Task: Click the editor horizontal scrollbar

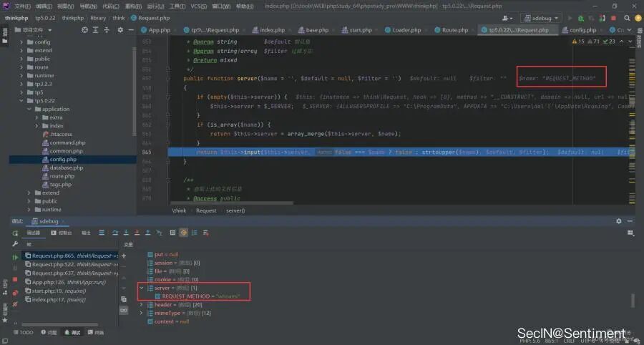Action: pos(231,203)
